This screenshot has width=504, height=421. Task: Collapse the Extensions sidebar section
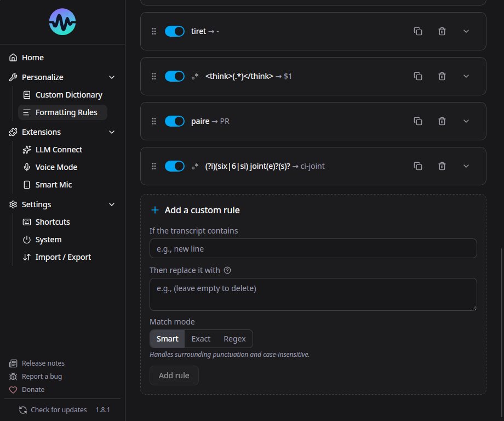(112, 132)
